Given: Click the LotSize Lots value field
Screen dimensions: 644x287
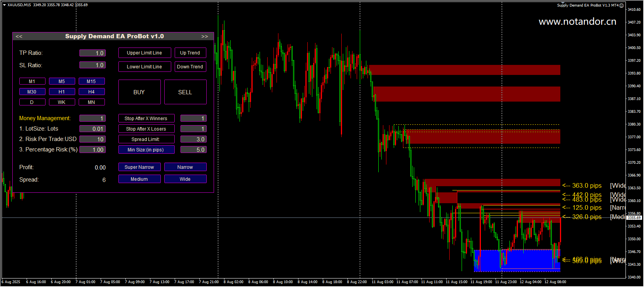Looking at the screenshot, I should click(x=93, y=129).
